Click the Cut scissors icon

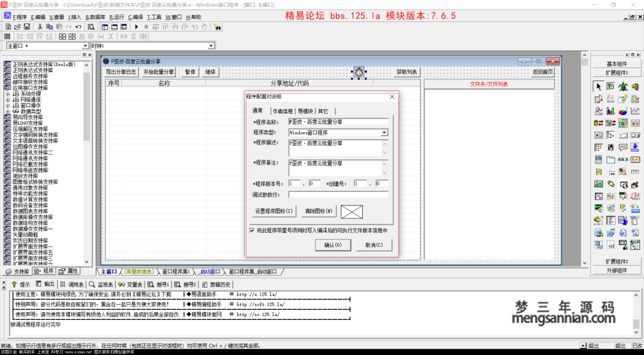pos(40,26)
